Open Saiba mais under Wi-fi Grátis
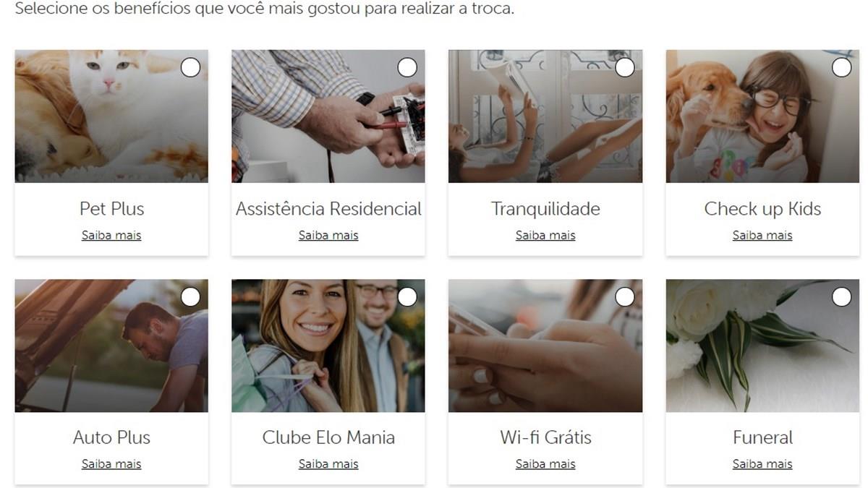The image size is (868, 488). point(545,464)
